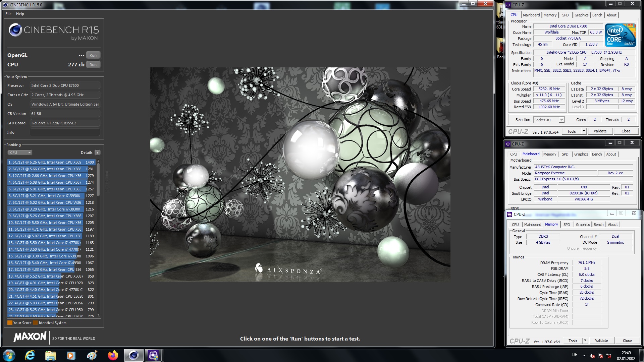
Task: Click the taskbar clock showing 23:49
Action: click(x=626, y=355)
